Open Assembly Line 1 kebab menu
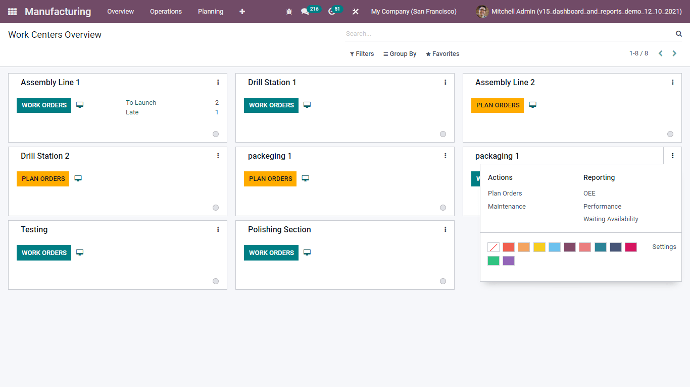The width and height of the screenshot is (690, 387). tap(218, 82)
